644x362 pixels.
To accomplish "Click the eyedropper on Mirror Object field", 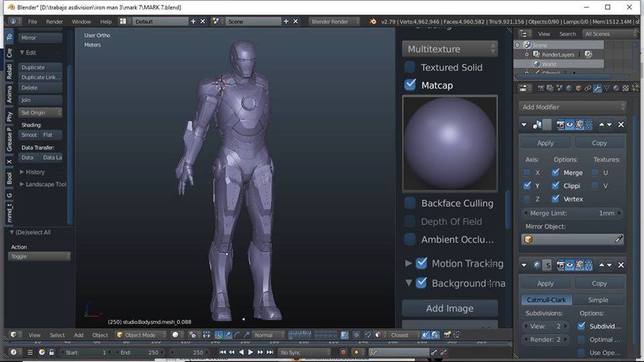I will pos(619,239).
